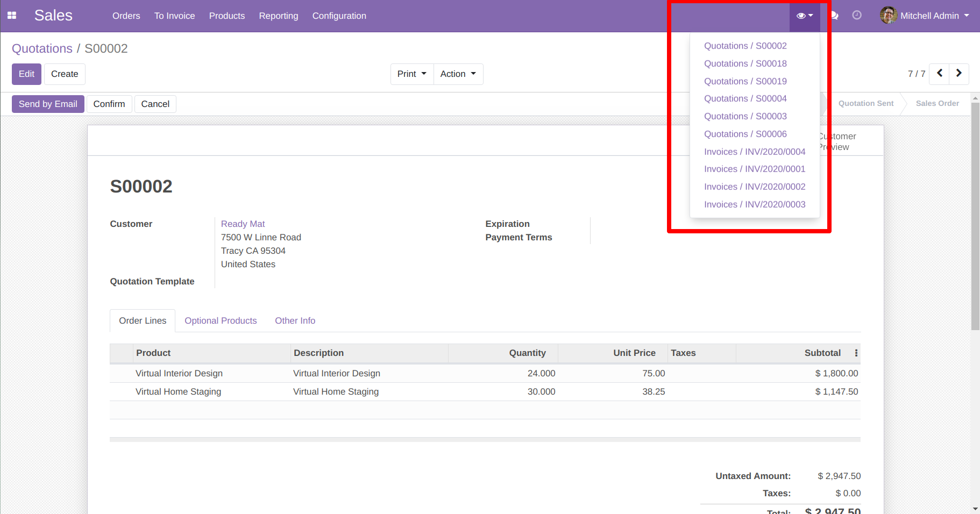Open the Reporting menu
980x514 pixels.
coord(278,16)
